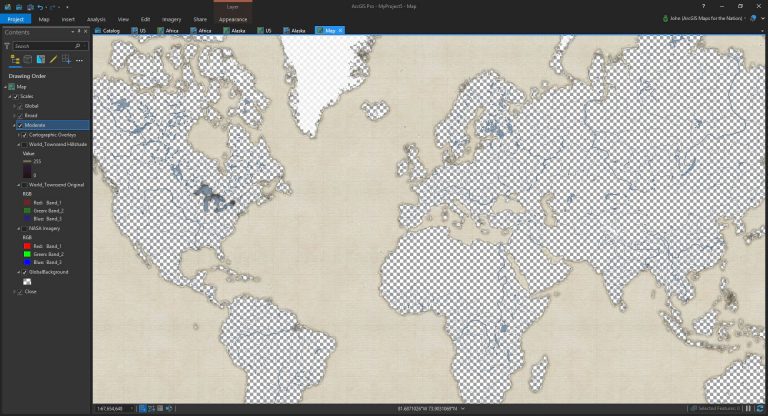Select List By Selection icon

coord(41,60)
